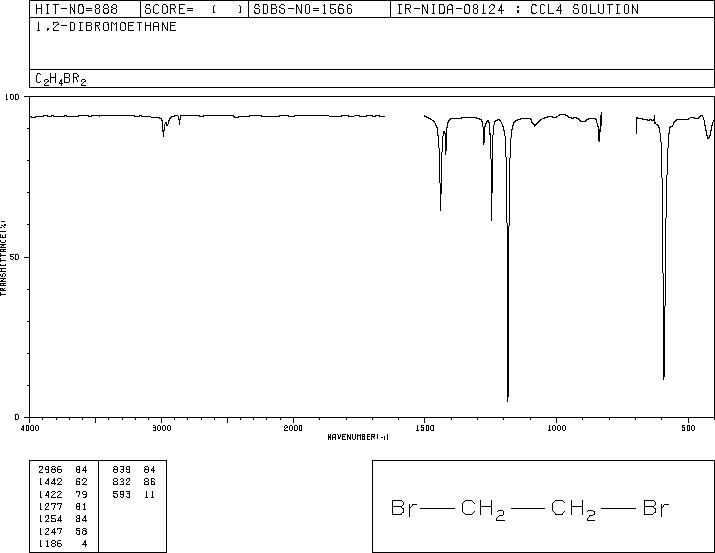Select peak table value 832
Viewport: 715px width, 553px height.
[121, 481]
